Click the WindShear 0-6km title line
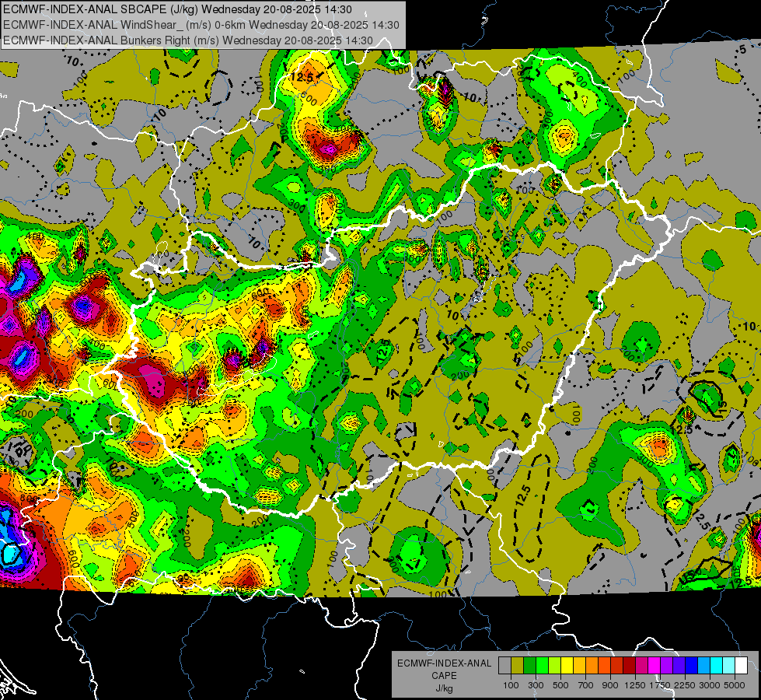 [201, 25]
